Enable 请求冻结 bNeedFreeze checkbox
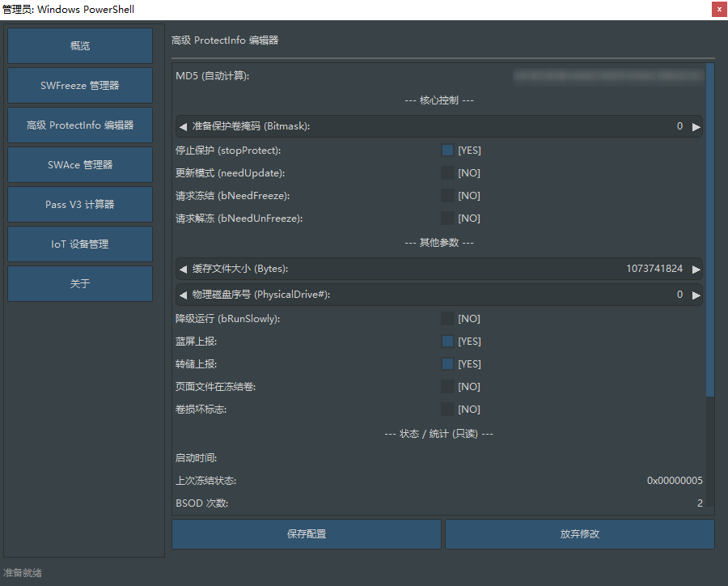The height and width of the screenshot is (586, 728). coord(447,196)
